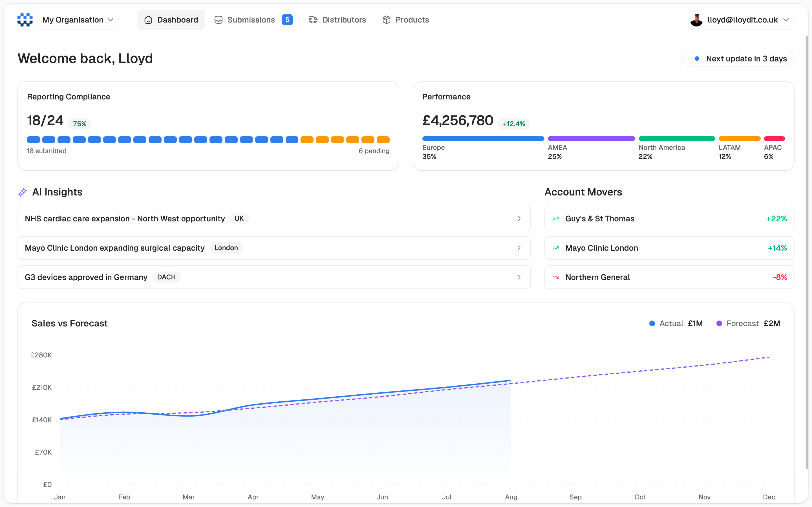Click the notification badge showing 5 submissions
Image resolution: width=812 pixels, height=507 pixels.
(x=287, y=20)
